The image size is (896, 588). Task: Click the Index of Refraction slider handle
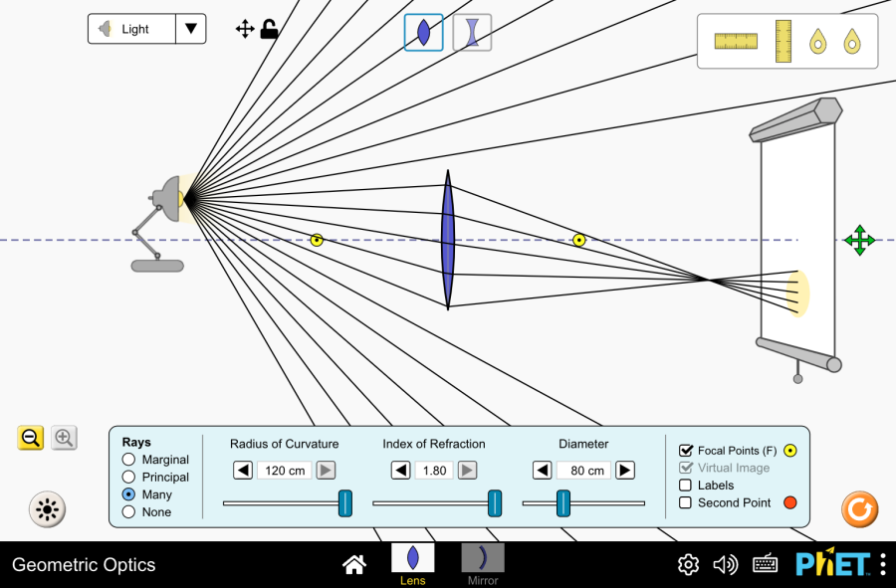[495, 503]
